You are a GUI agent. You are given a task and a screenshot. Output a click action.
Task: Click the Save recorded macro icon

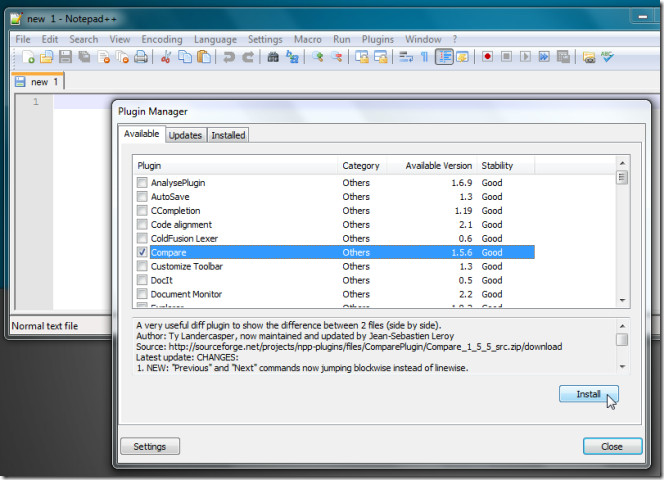coord(563,57)
